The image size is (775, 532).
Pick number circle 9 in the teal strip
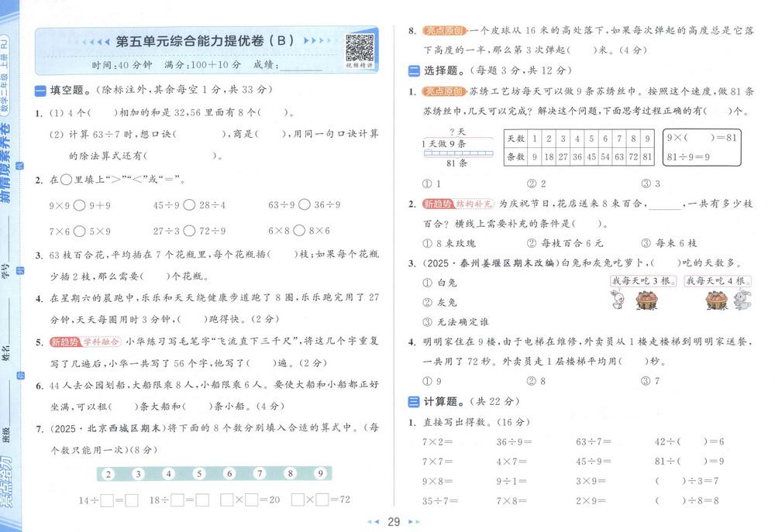pos(319,473)
